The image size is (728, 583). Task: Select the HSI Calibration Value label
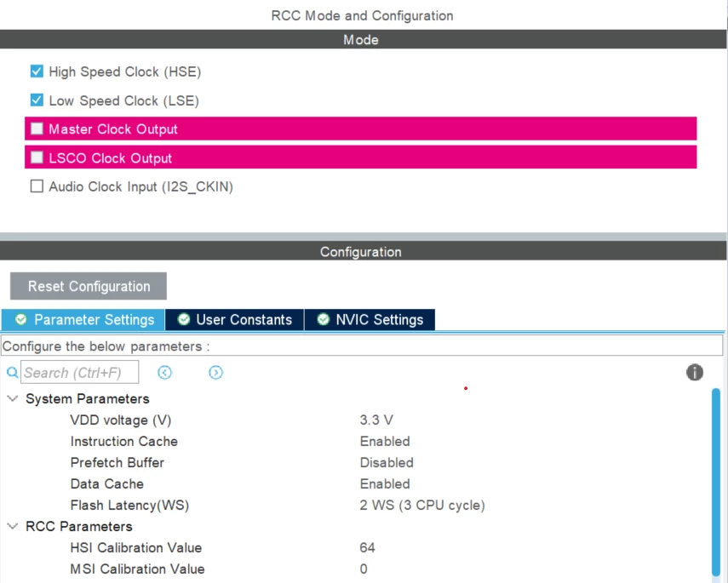tap(136, 548)
